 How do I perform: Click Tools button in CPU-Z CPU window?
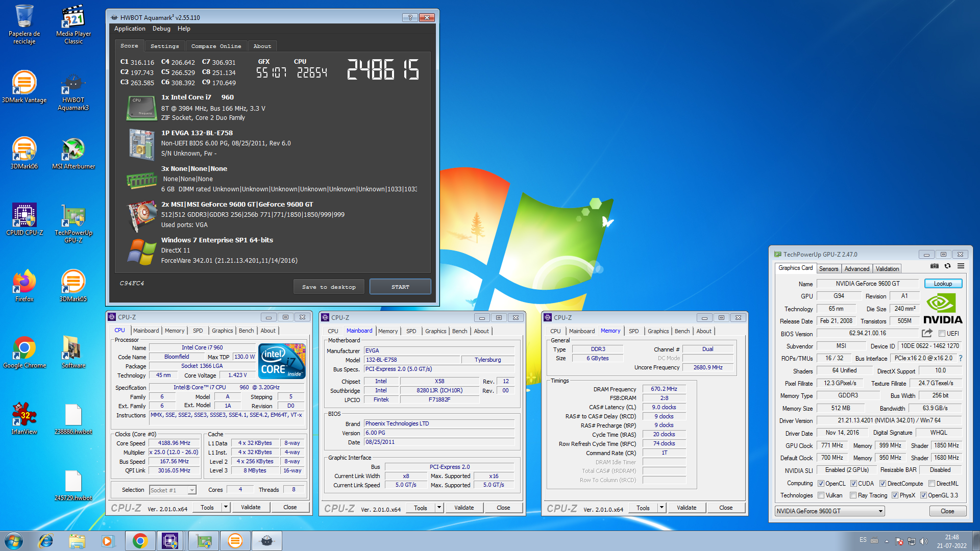point(207,507)
